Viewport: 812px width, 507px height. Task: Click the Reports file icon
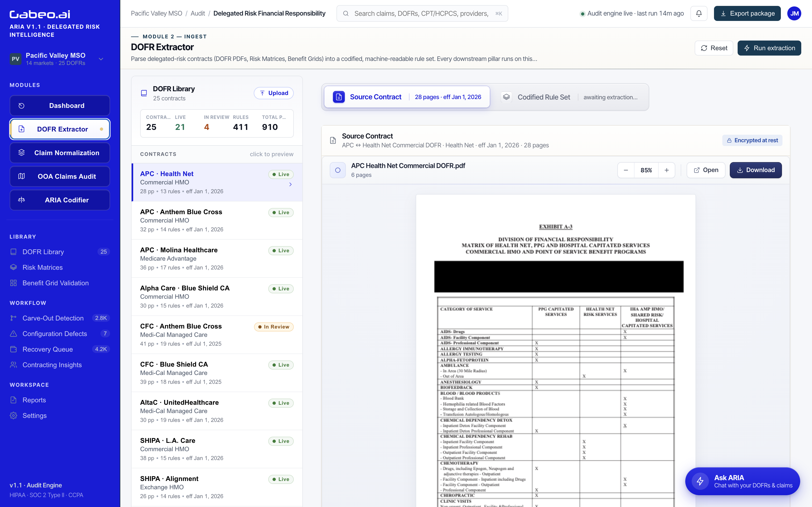pos(13,400)
